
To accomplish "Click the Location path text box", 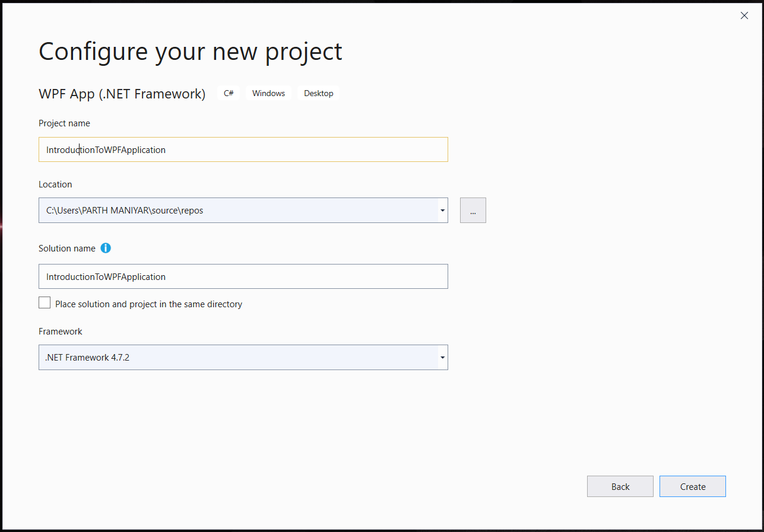I will pos(237,211).
